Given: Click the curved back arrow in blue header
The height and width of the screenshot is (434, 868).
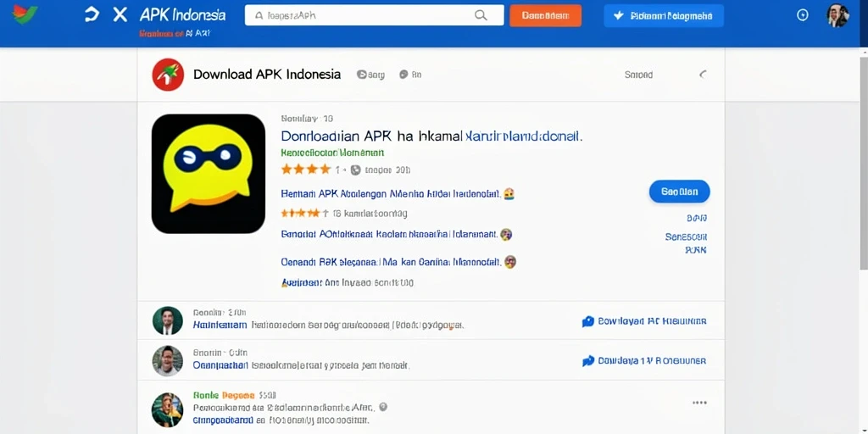Looking at the screenshot, I should [x=92, y=15].
